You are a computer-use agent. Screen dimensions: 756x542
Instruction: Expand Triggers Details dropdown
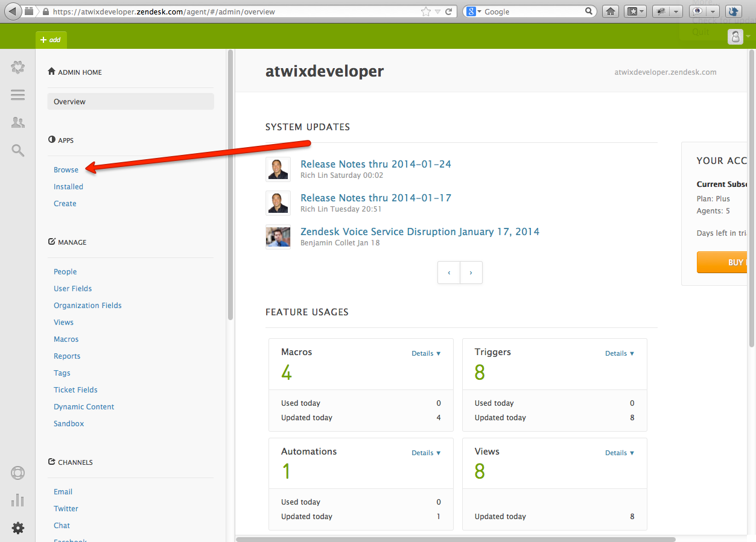click(620, 353)
